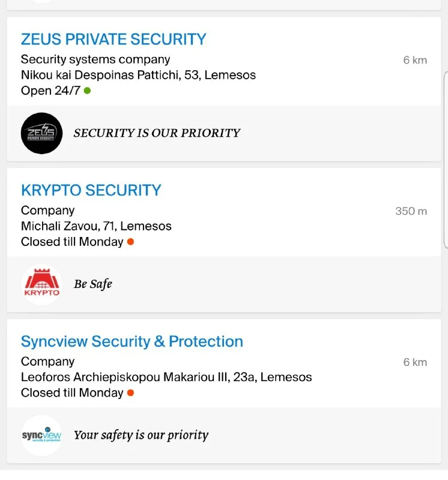Viewport: 448px width, 480px height.
Task: Click orange closed dot beside Syncview hours
Action: 130,393
